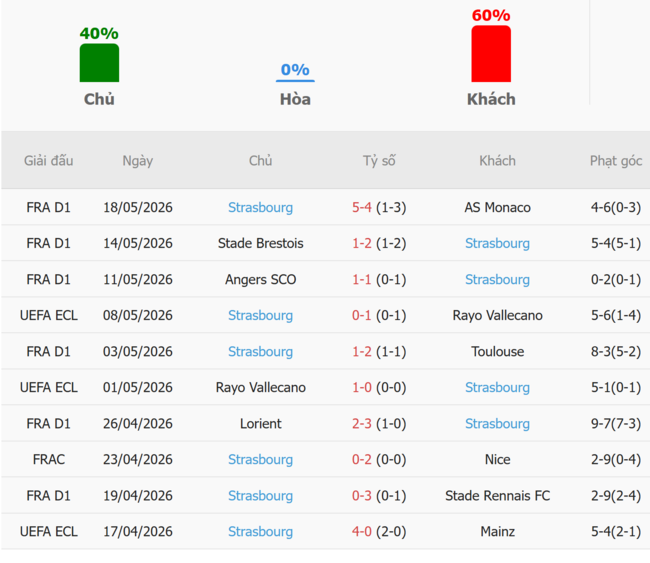
Task: Click the 4-0 score against Mainz
Action: click(361, 531)
